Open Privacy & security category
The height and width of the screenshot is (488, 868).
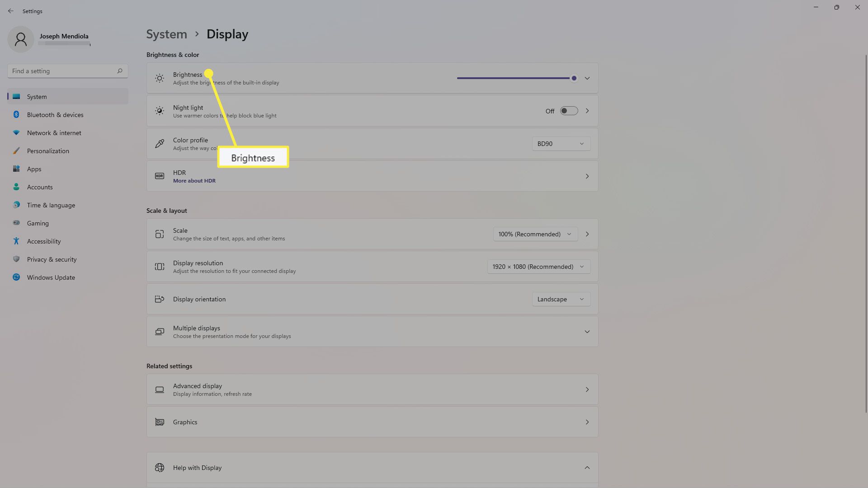(x=68, y=259)
